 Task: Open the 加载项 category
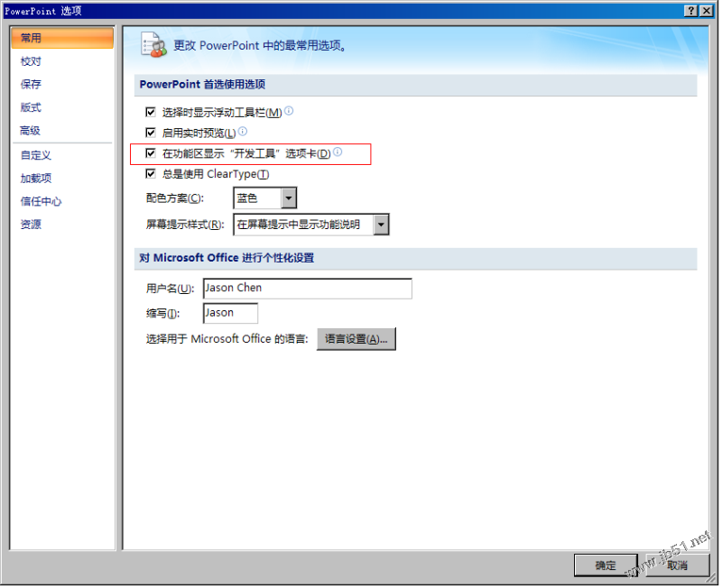(x=36, y=178)
